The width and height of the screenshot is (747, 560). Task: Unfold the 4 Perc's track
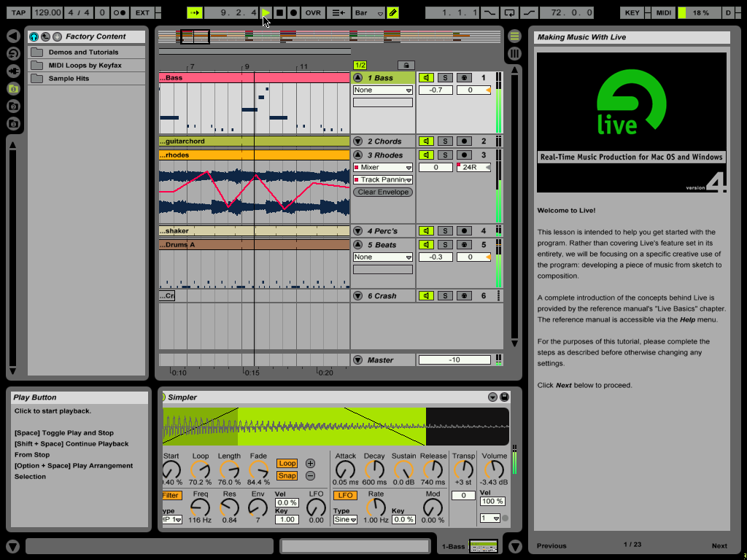tap(357, 231)
